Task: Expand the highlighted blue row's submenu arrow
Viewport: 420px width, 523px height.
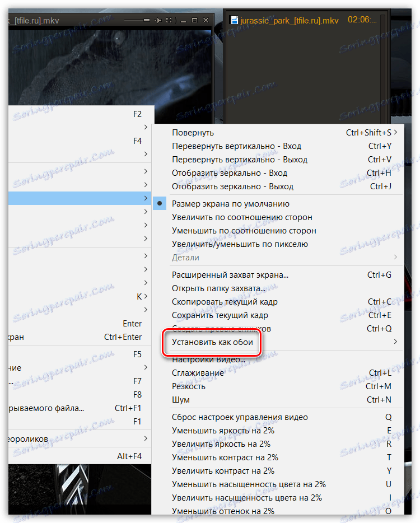Action: pyautogui.click(x=146, y=198)
